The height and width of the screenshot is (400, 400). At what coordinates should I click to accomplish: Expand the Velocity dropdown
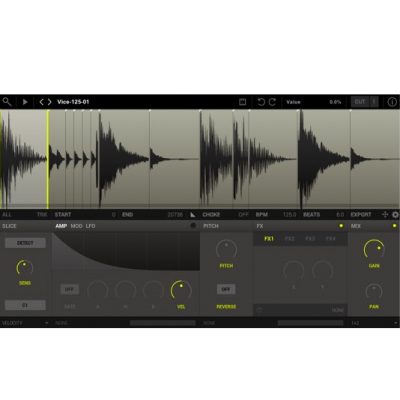pos(25,323)
